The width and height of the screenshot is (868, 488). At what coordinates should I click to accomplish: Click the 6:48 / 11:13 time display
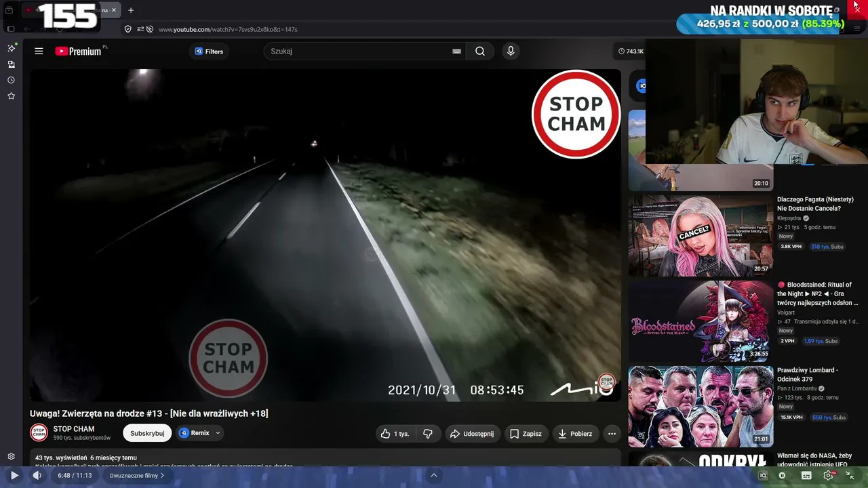tap(75, 476)
